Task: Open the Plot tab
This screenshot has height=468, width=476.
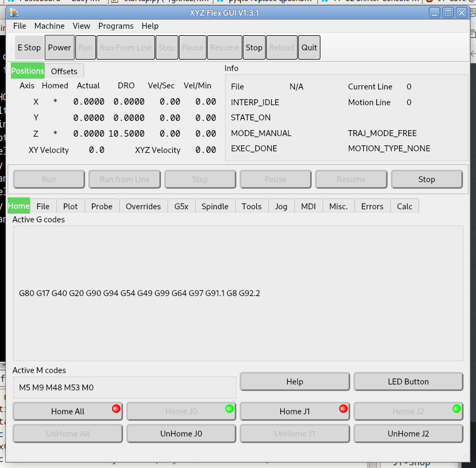Action: tap(70, 207)
